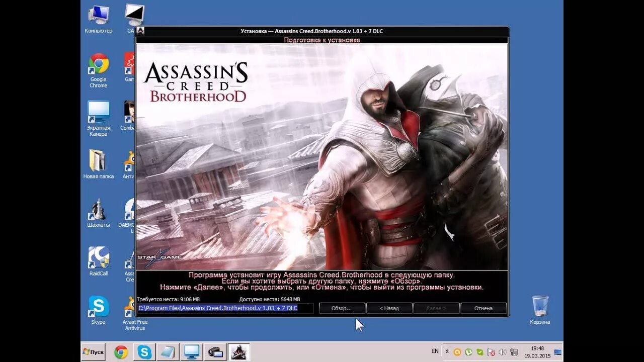Open the Skype desktop shortcut

[x=99, y=310]
